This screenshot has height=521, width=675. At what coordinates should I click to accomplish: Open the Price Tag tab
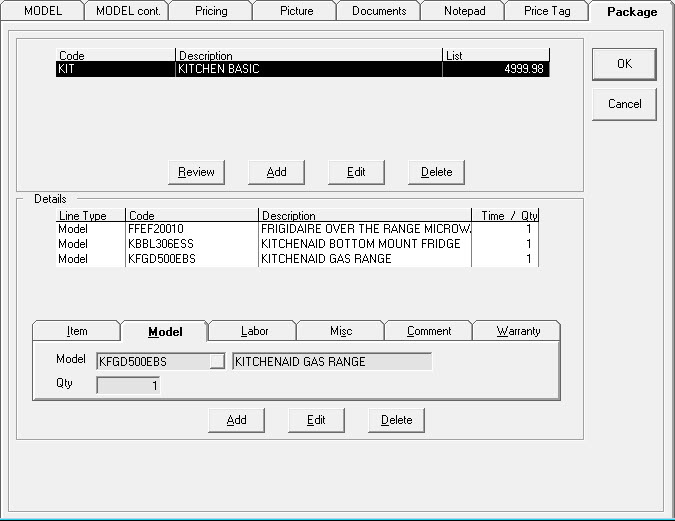(547, 11)
